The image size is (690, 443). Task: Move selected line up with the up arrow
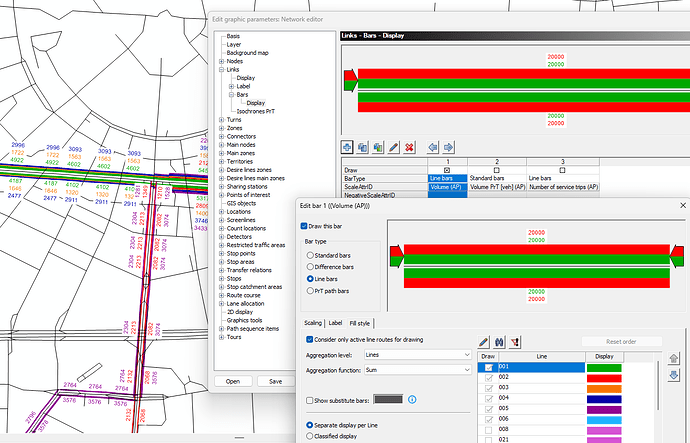point(674,359)
